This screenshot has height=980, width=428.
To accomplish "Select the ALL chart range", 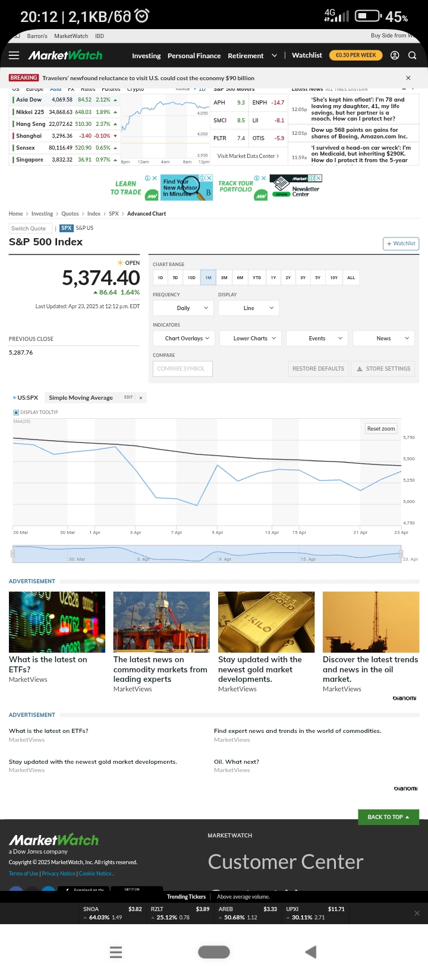I will (351, 277).
